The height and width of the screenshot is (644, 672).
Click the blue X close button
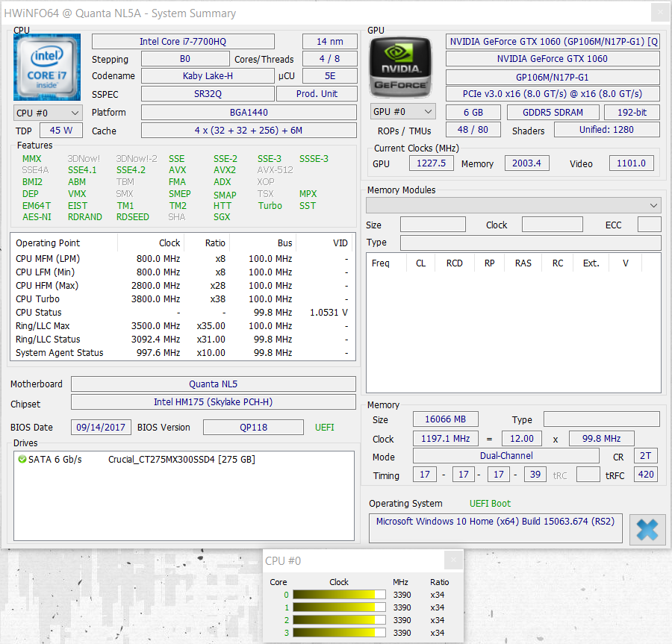[647, 530]
